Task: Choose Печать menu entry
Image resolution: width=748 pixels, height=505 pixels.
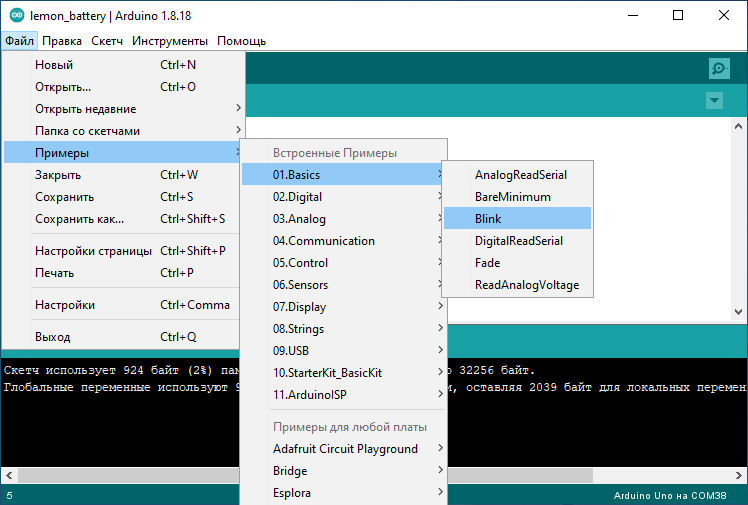Action: pyautogui.click(x=122, y=273)
